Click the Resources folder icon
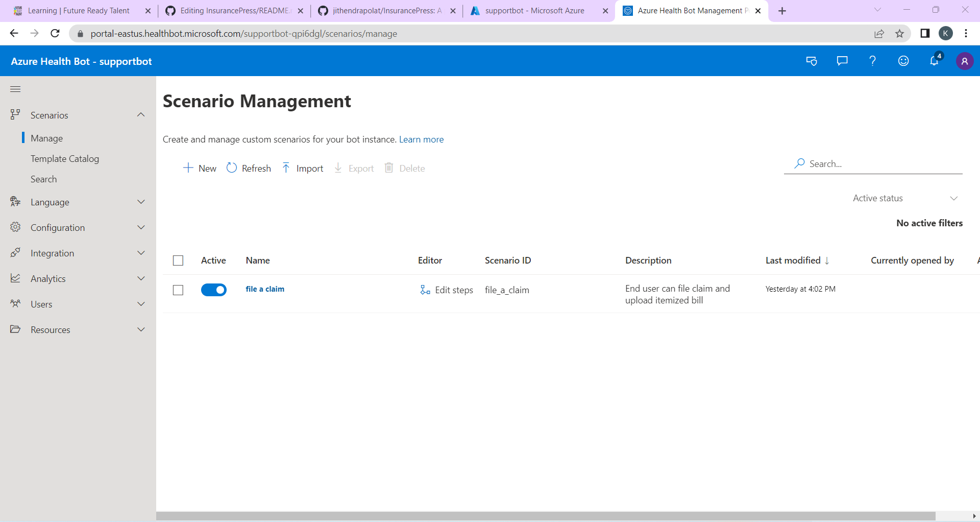 (x=15, y=329)
